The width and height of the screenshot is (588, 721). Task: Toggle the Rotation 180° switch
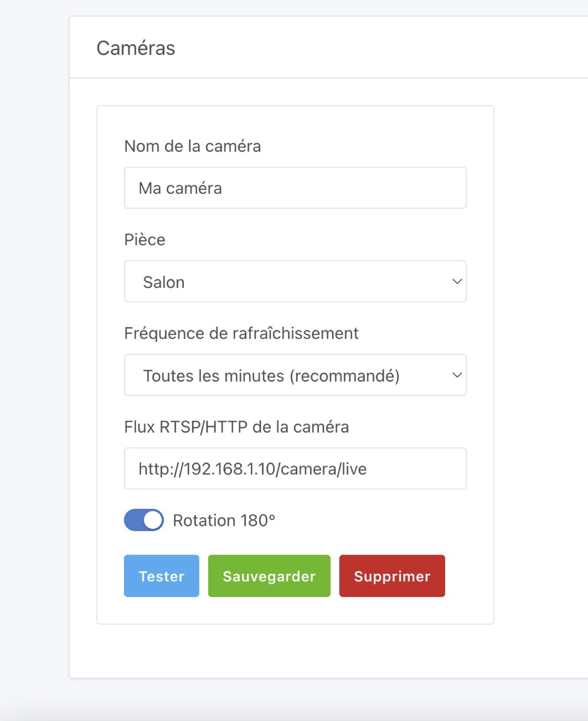click(x=144, y=520)
